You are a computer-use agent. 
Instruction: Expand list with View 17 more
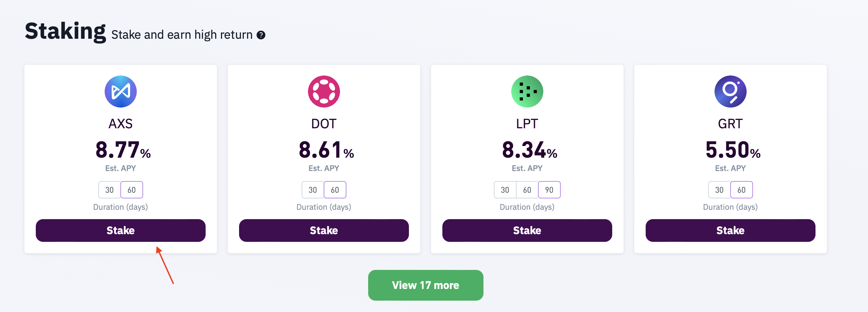[x=426, y=285]
